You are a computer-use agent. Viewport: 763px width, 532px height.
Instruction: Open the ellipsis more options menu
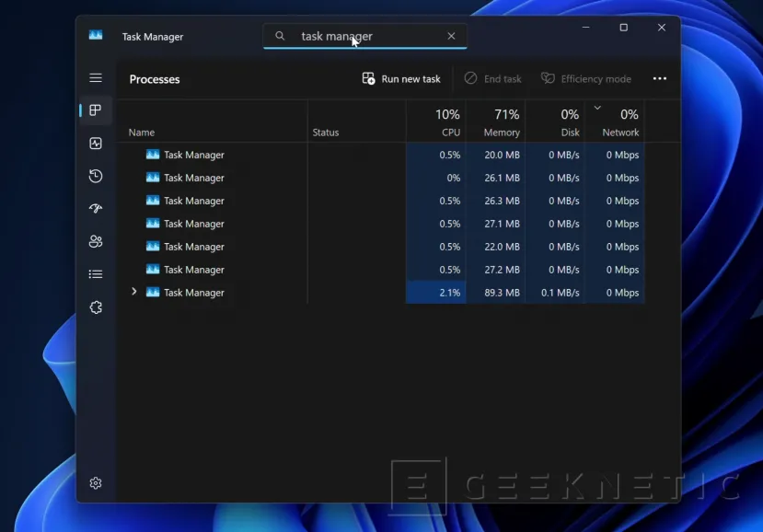[660, 79]
